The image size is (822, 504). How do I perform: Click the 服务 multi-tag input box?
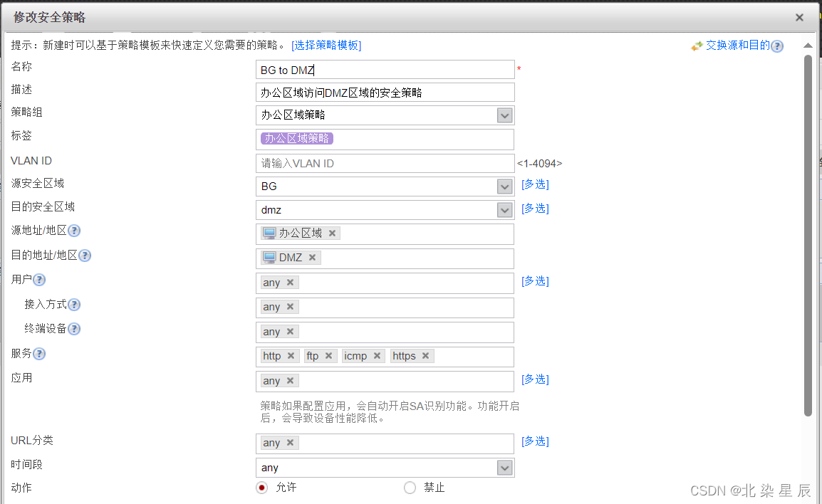pyautogui.click(x=385, y=357)
